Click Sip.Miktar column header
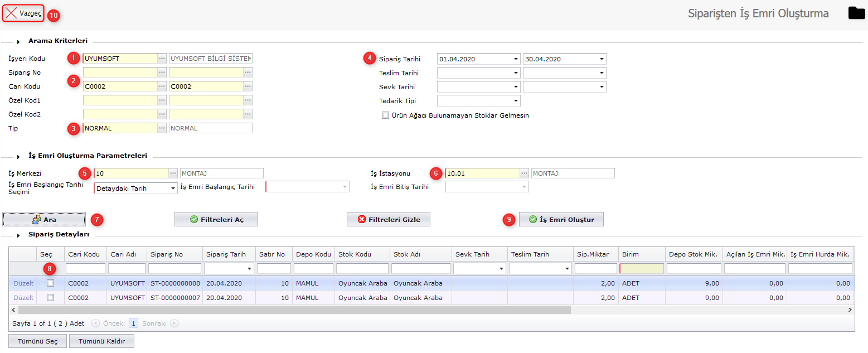 pyautogui.click(x=596, y=254)
